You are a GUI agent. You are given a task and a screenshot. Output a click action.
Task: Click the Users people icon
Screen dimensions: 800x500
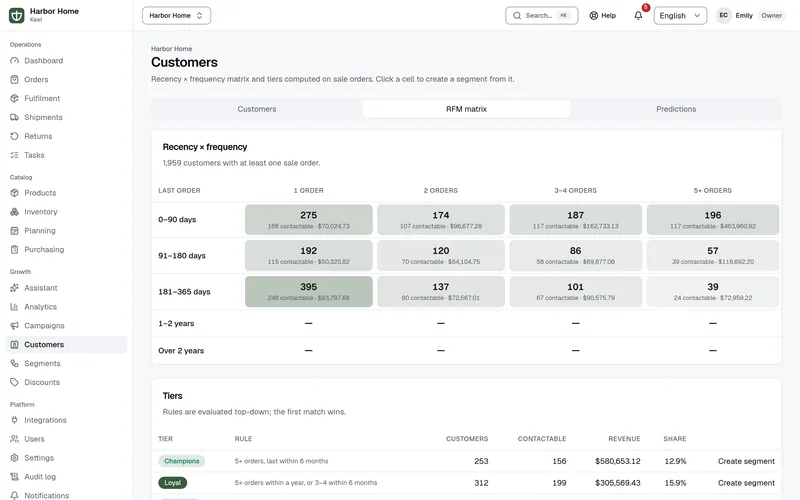pyautogui.click(x=14, y=439)
